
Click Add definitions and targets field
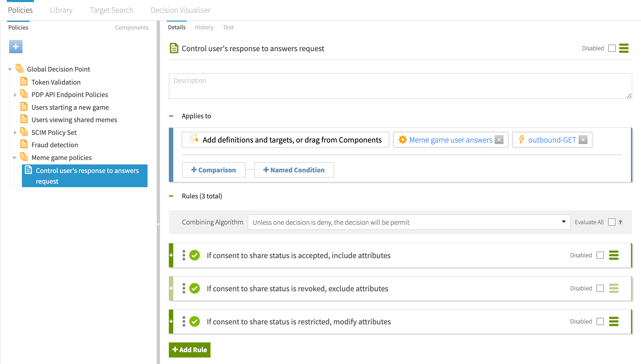coord(286,140)
